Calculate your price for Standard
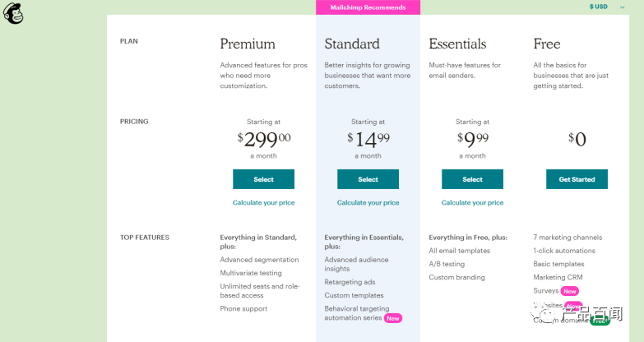The width and height of the screenshot is (644, 342). (368, 202)
